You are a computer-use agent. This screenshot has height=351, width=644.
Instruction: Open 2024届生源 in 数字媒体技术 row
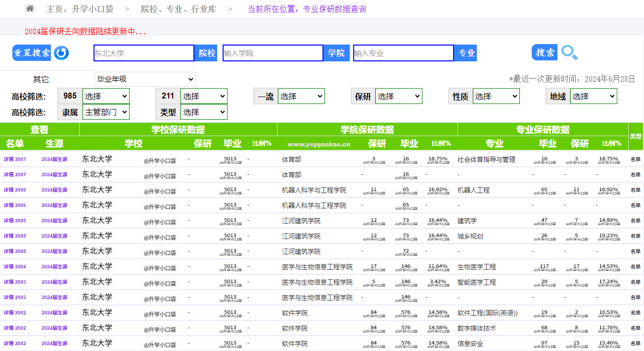click(x=54, y=328)
